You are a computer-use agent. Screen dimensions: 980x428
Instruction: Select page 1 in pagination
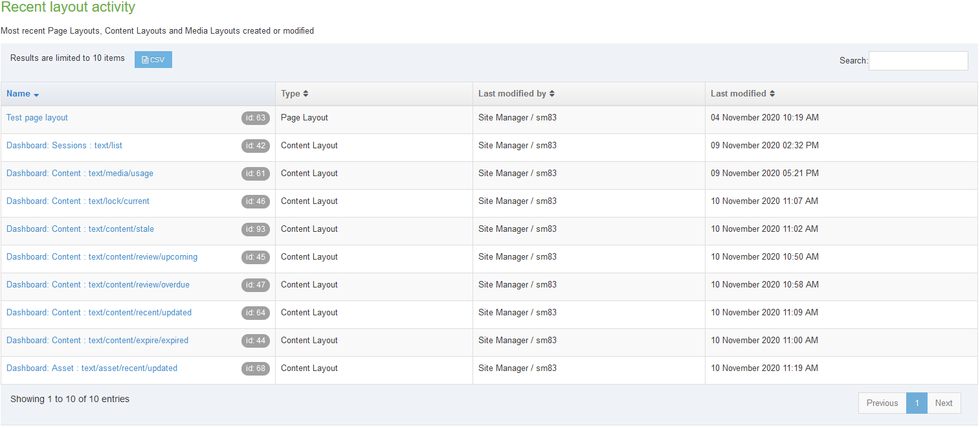pyautogui.click(x=917, y=403)
